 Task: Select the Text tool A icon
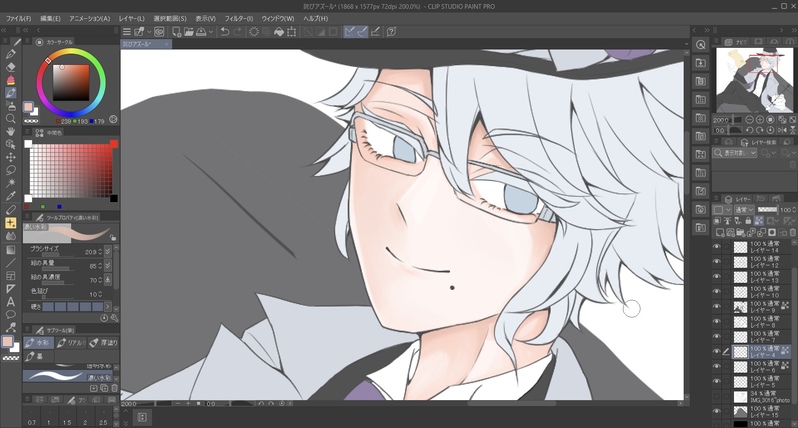(11, 301)
